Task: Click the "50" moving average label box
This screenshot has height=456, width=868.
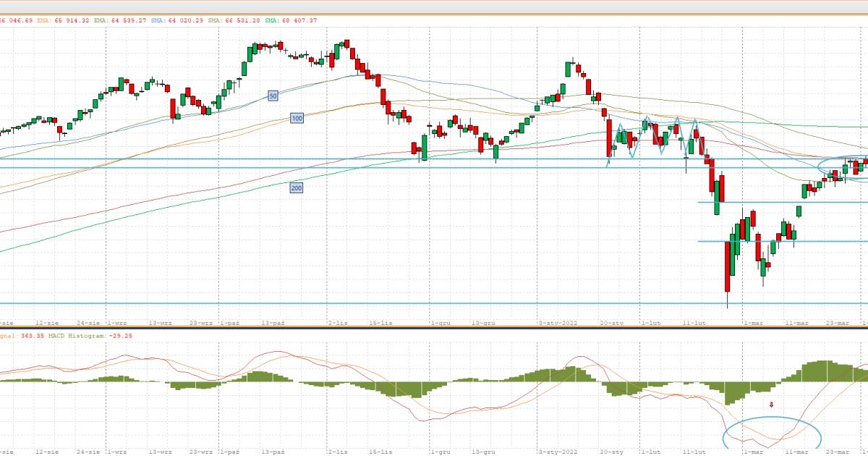Action: coord(273,96)
